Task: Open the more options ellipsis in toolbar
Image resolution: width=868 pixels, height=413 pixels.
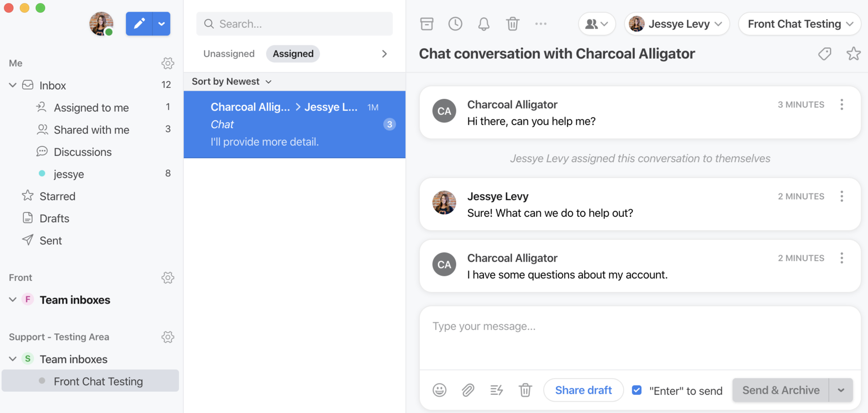Action: (x=541, y=24)
